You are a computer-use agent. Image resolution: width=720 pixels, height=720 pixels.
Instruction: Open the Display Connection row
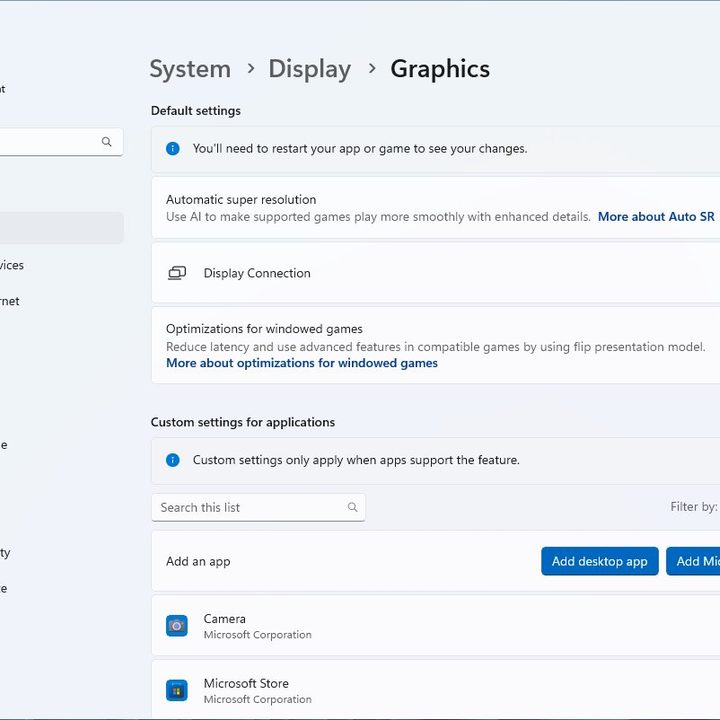click(436, 273)
